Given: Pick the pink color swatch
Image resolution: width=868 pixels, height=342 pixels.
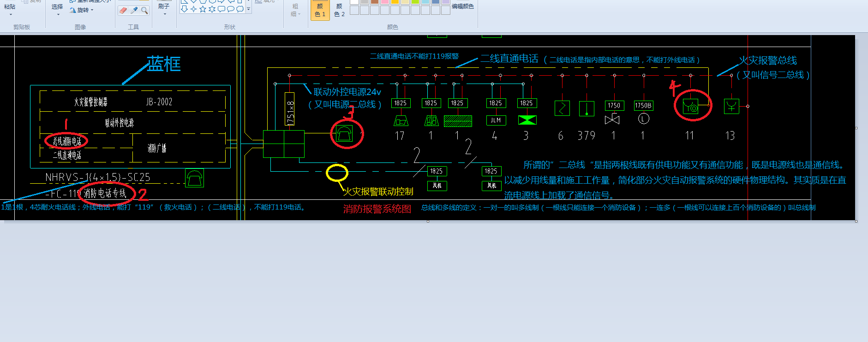Looking at the screenshot, I should coord(385,1).
